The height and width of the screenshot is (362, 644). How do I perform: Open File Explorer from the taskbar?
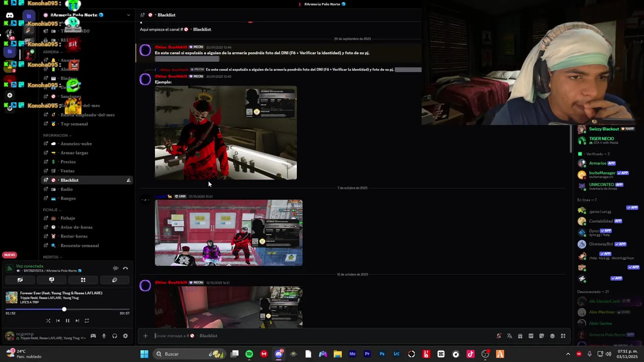coord(338,354)
